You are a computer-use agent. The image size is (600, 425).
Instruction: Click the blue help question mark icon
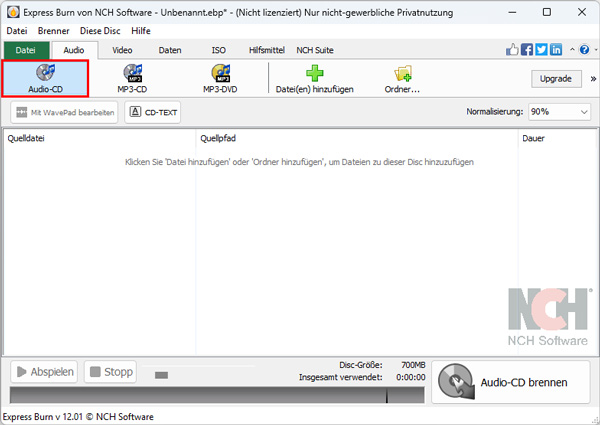[x=584, y=49]
